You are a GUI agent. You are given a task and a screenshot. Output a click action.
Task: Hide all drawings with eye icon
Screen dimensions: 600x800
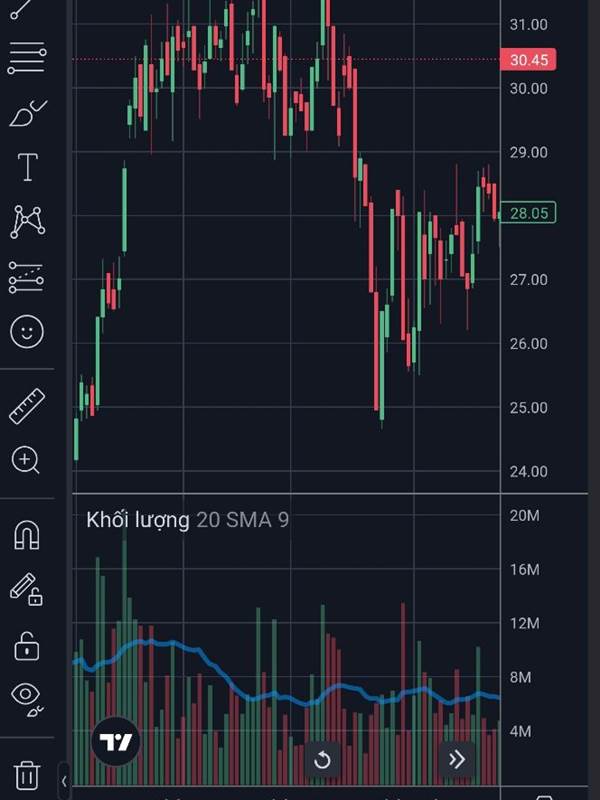pyautogui.click(x=27, y=698)
